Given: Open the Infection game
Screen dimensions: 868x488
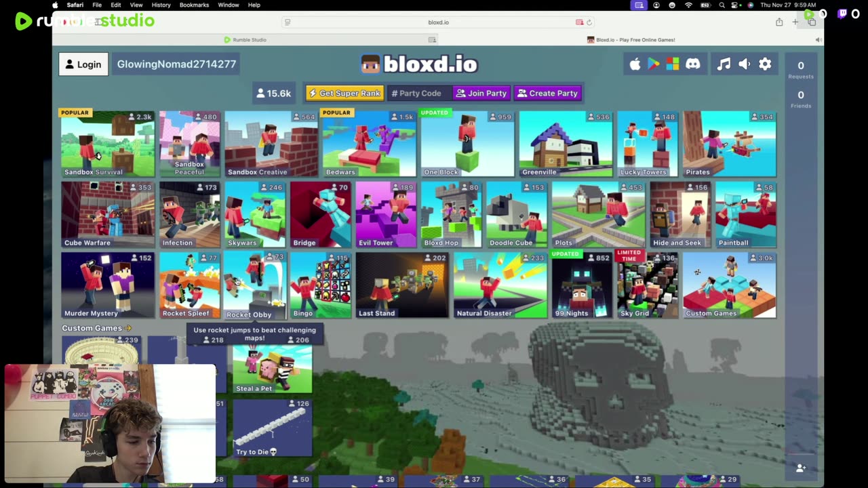Looking at the screenshot, I should point(190,215).
